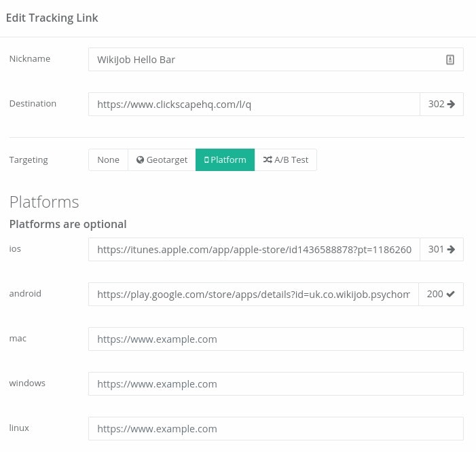Select Platform targeting option
The height and width of the screenshot is (452, 476).
click(225, 160)
